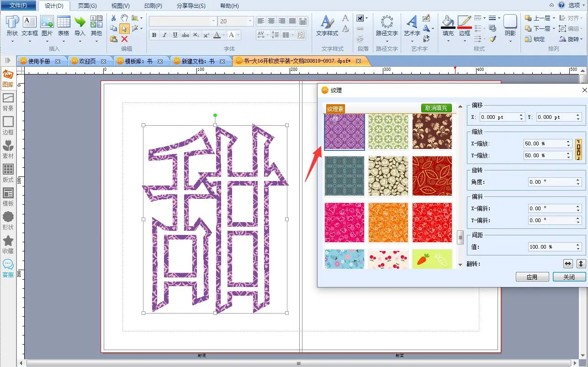Switch to the 印刷(P) ribbon tab

click(153, 6)
